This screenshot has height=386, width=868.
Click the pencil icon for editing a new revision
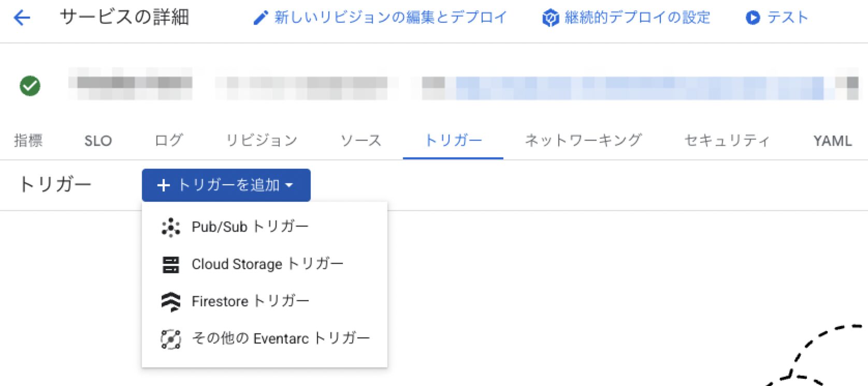pos(260,18)
